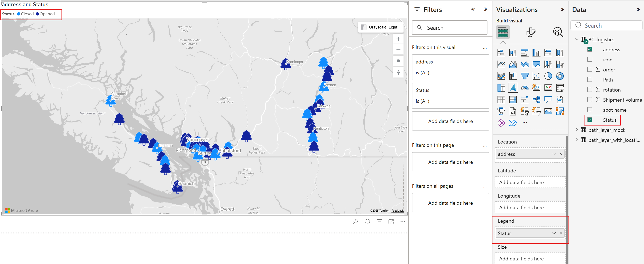
Task: Open the Format visual tab icon
Action: point(530,32)
